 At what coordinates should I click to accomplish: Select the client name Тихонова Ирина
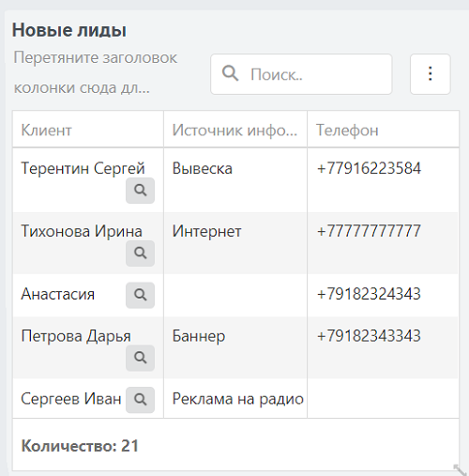click(82, 231)
